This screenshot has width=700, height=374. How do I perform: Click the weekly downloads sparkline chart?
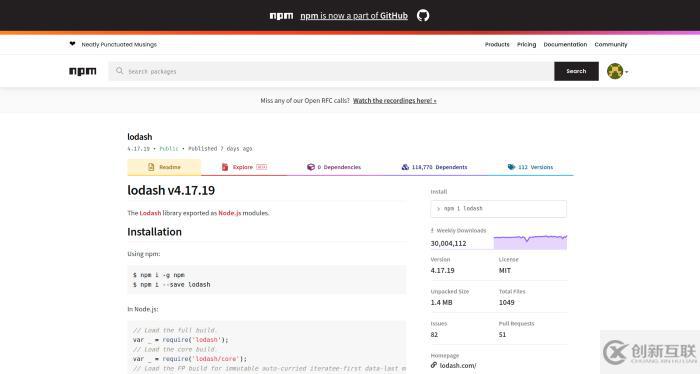[x=530, y=241]
